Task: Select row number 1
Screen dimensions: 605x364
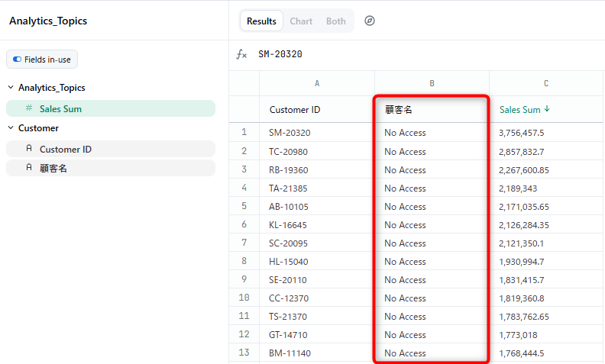Action: [244, 132]
